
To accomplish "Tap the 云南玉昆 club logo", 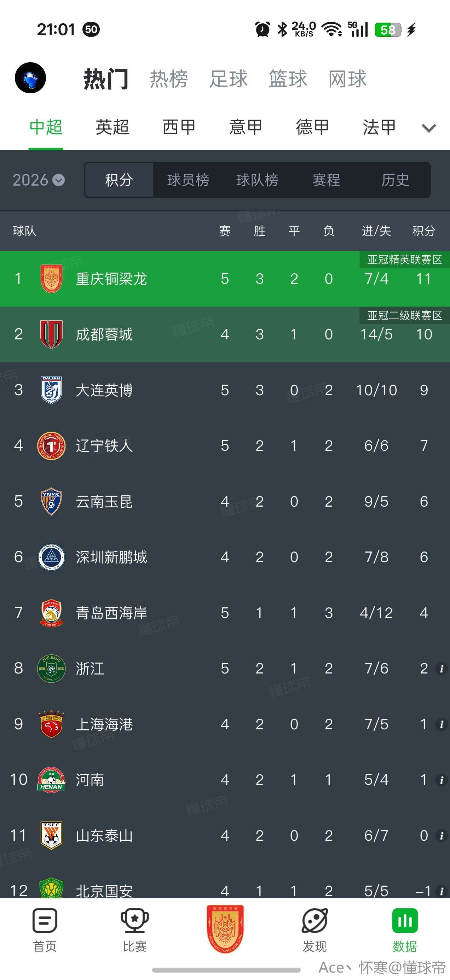I will pyautogui.click(x=51, y=501).
